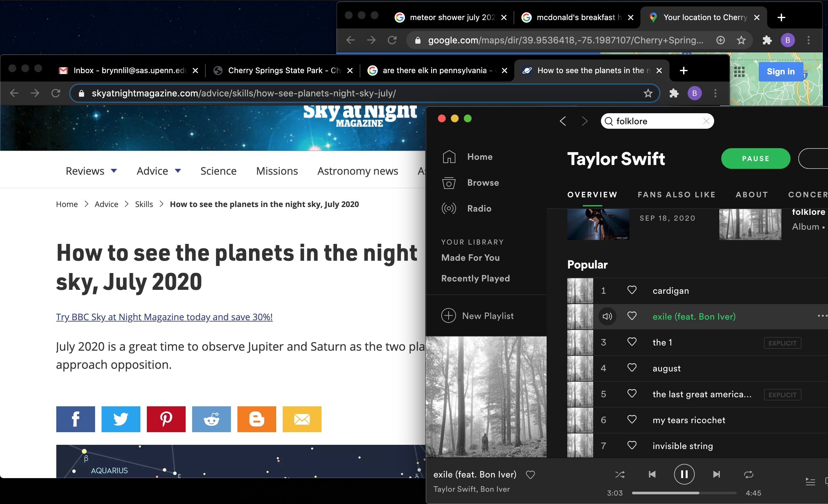Go to Home breadcrumb link

coord(67,204)
